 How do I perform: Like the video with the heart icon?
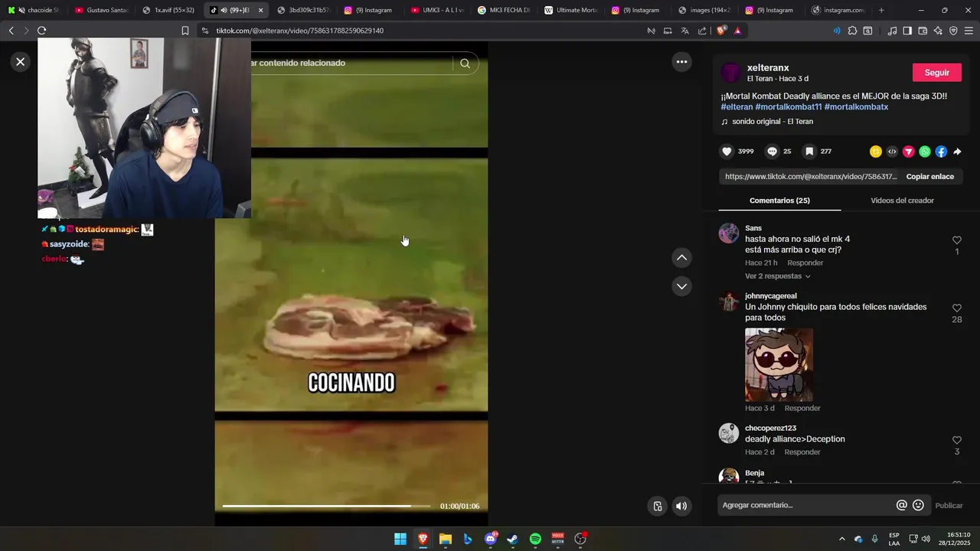coord(727,152)
